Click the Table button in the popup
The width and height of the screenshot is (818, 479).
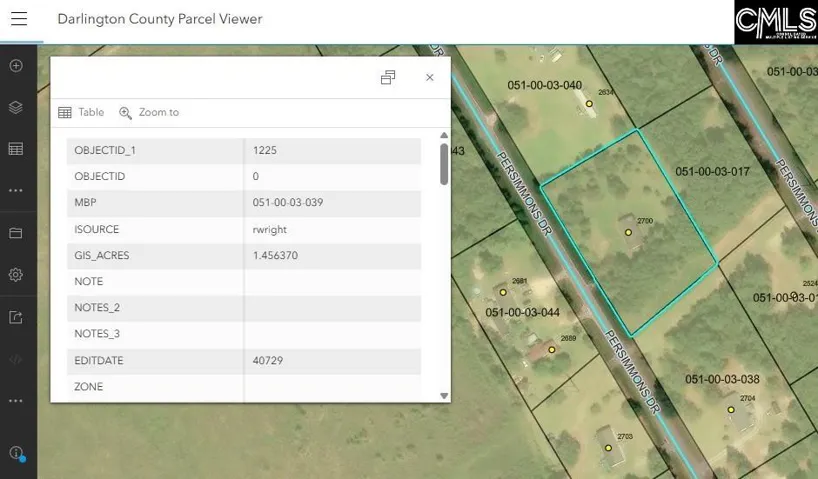tap(81, 113)
